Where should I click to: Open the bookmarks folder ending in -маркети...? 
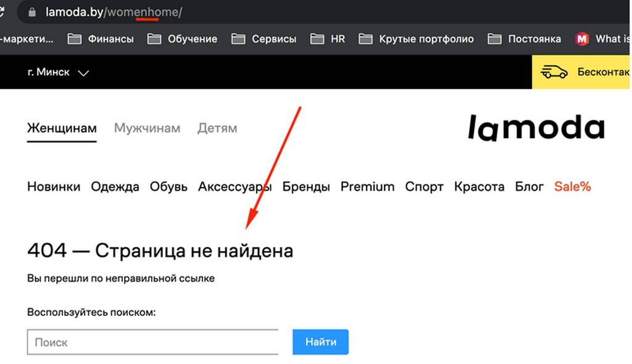[27, 39]
